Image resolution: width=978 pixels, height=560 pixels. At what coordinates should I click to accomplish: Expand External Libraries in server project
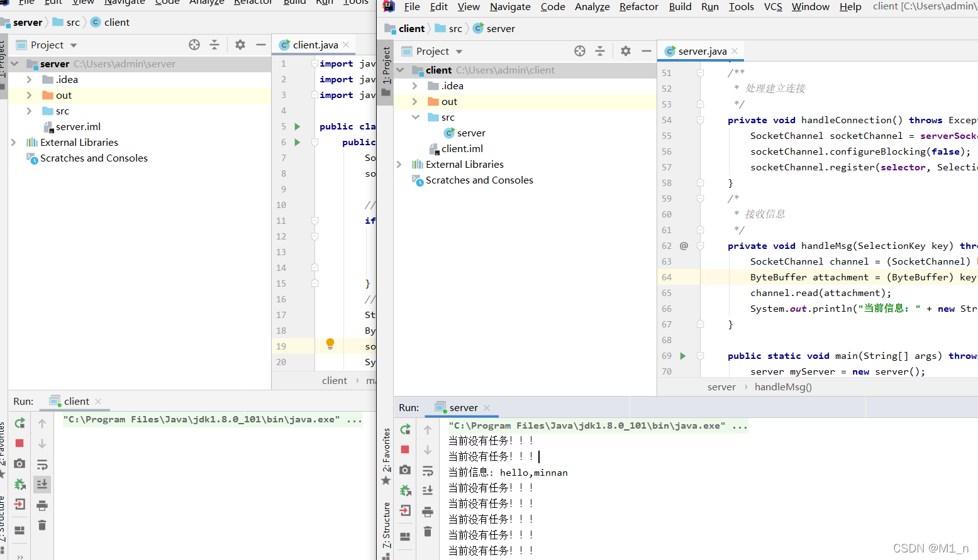point(14,142)
